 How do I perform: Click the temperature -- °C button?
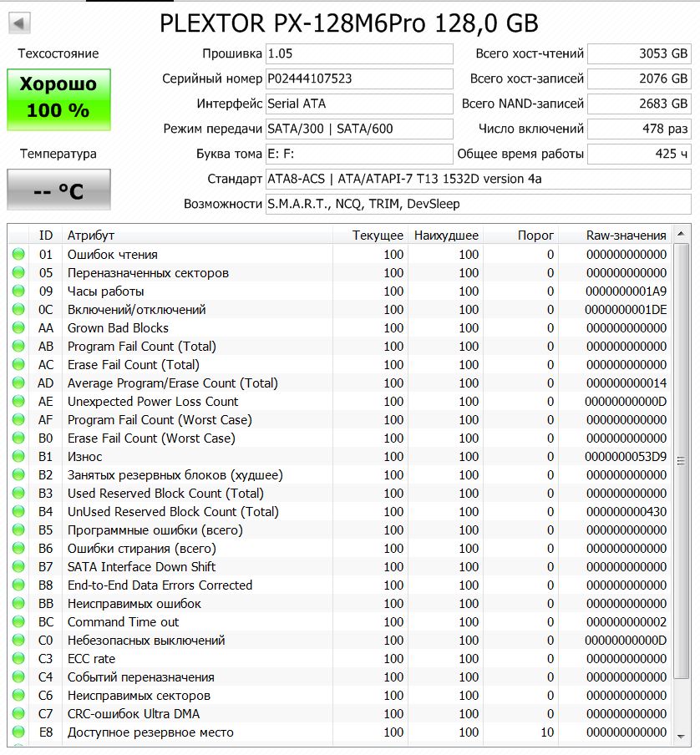(x=58, y=190)
